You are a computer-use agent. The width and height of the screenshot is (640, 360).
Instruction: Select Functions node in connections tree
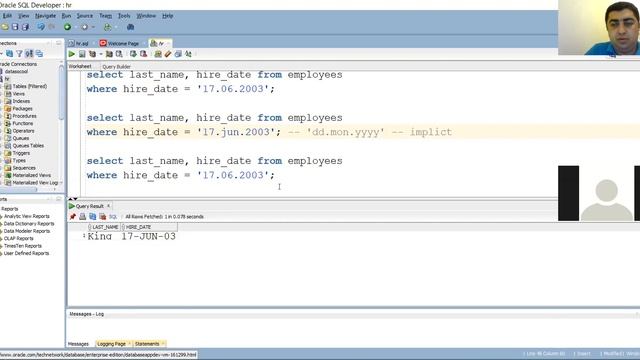tap(22, 123)
